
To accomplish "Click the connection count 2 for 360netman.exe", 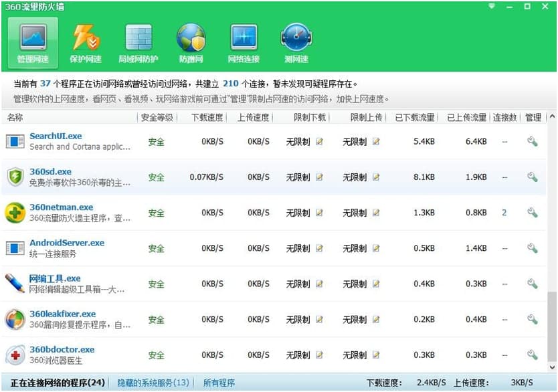I will click(x=504, y=213).
